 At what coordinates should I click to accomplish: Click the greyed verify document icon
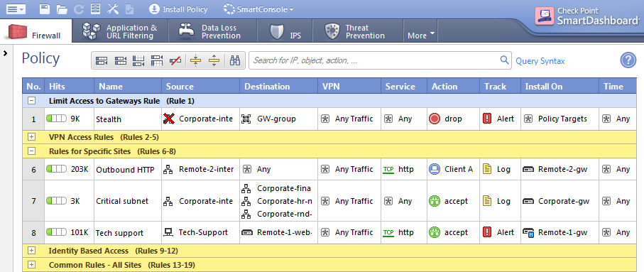point(129,9)
